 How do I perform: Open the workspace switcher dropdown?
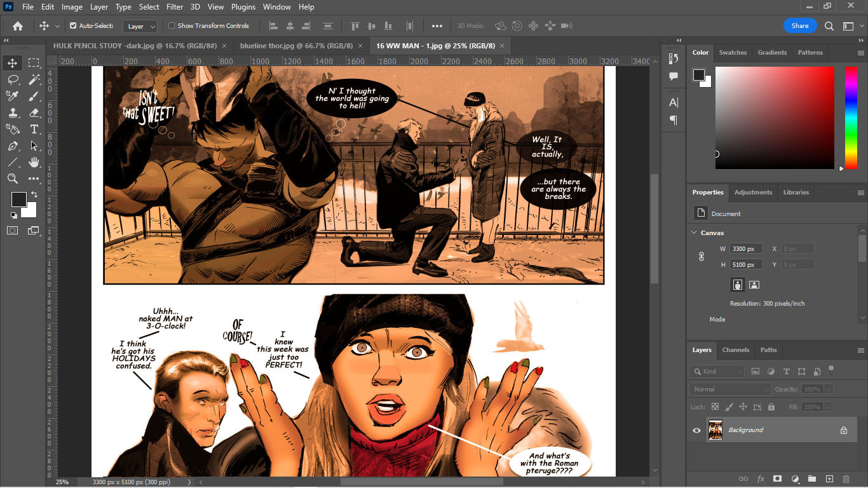click(848, 26)
